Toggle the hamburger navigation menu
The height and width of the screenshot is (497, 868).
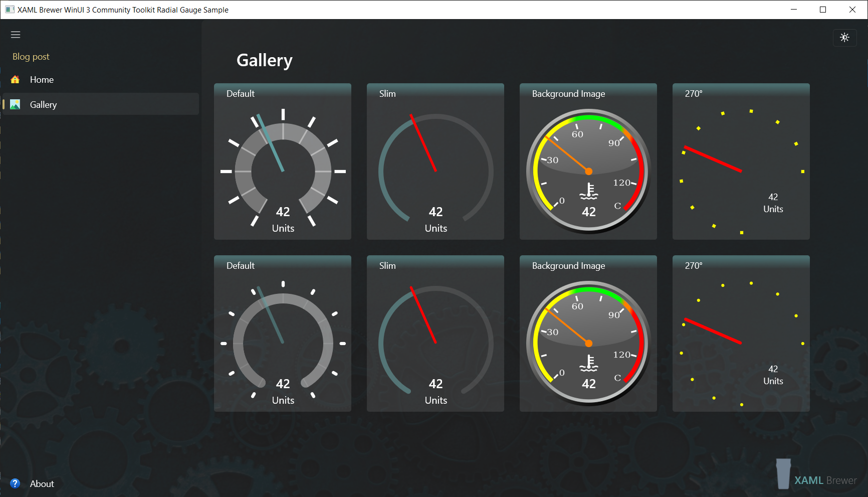pyautogui.click(x=16, y=35)
